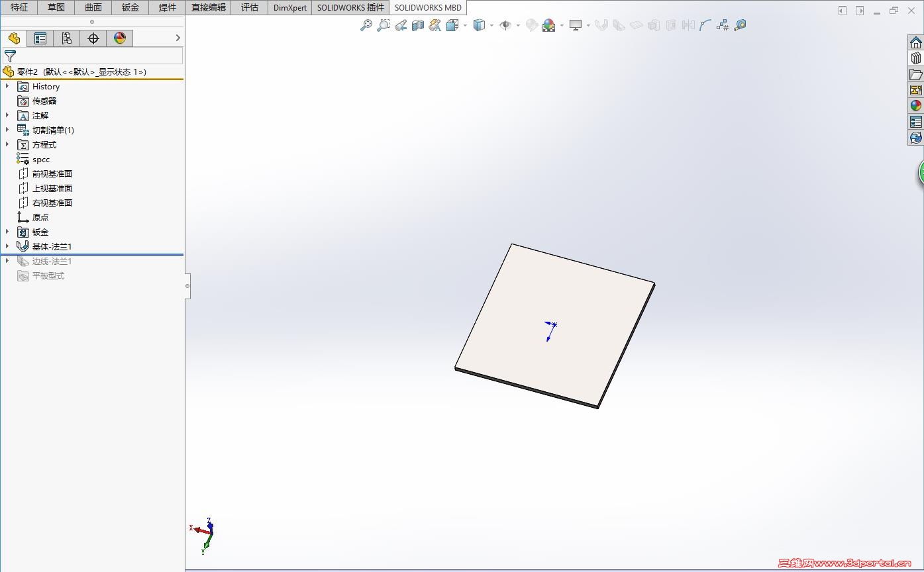Image resolution: width=924 pixels, height=572 pixels.
Task: Click the curve tool icon in view toolbar
Action: [x=705, y=25]
